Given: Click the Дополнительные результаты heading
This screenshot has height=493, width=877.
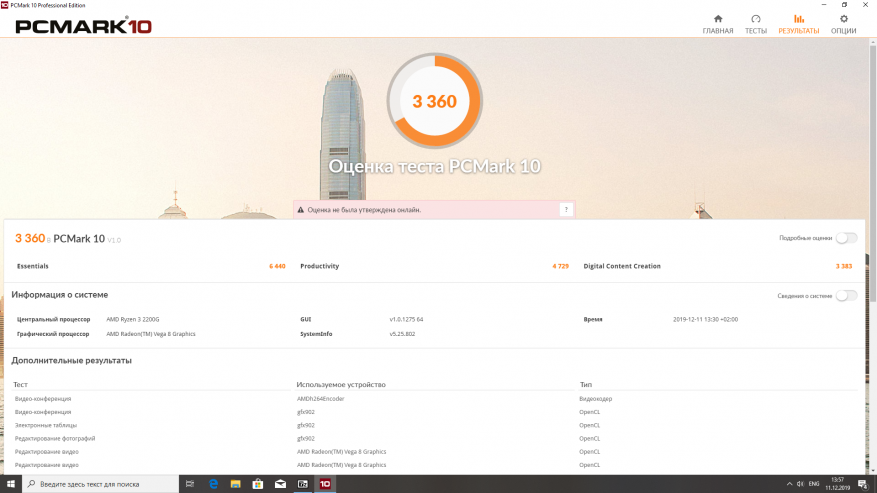Looking at the screenshot, I should pyautogui.click(x=72, y=360).
